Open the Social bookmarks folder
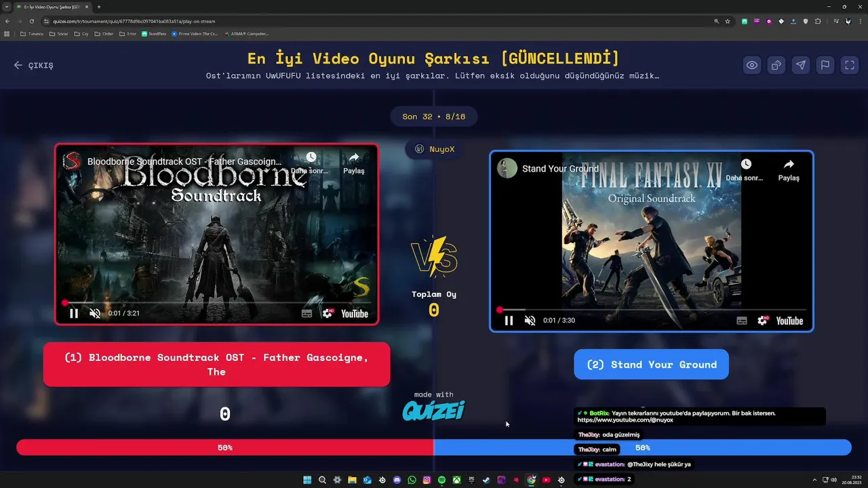This screenshot has height=488, width=868. (59, 33)
